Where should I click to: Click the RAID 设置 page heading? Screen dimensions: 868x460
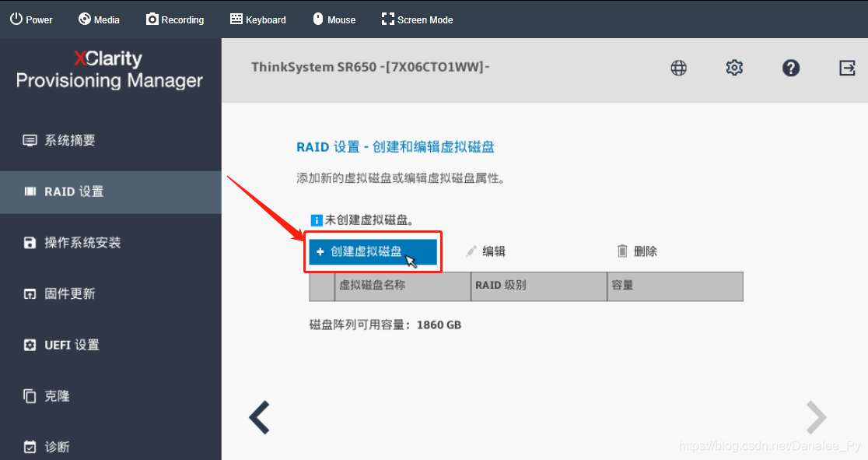(395, 147)
